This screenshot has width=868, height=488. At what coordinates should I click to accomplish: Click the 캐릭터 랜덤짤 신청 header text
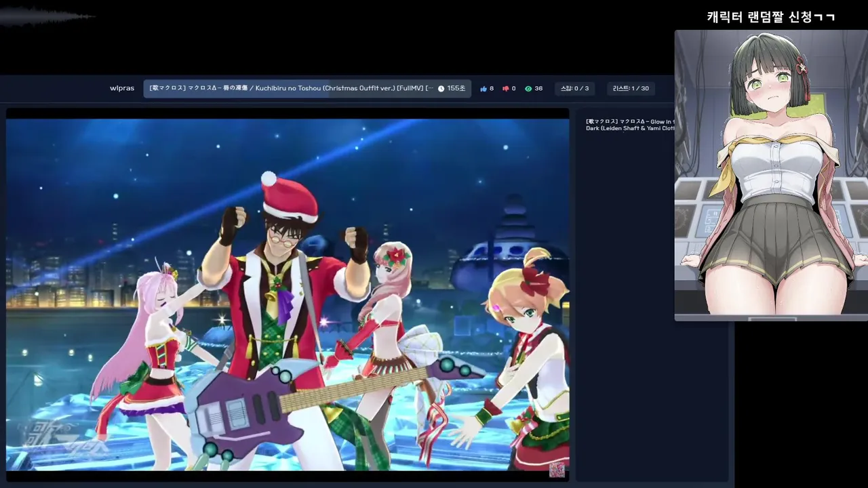[771, 17]
